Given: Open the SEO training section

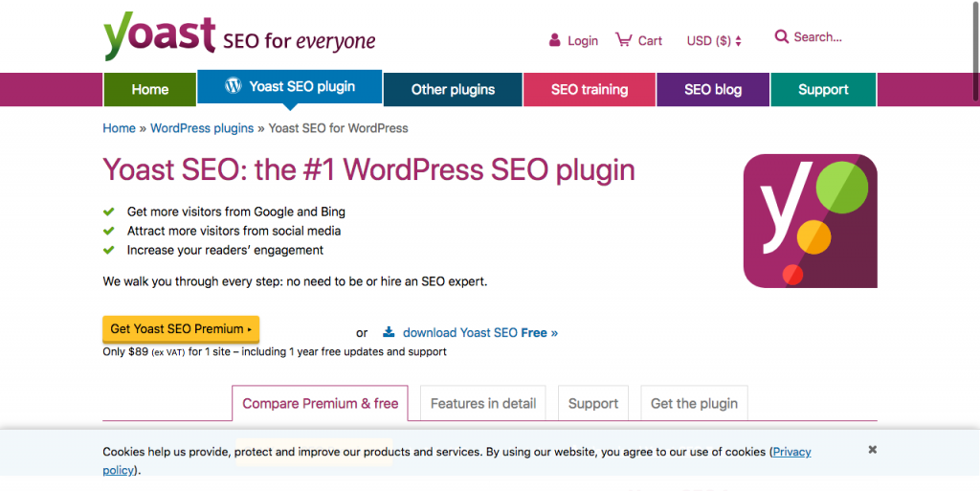Looking at the screenshot, I should (x=590, y=89).
